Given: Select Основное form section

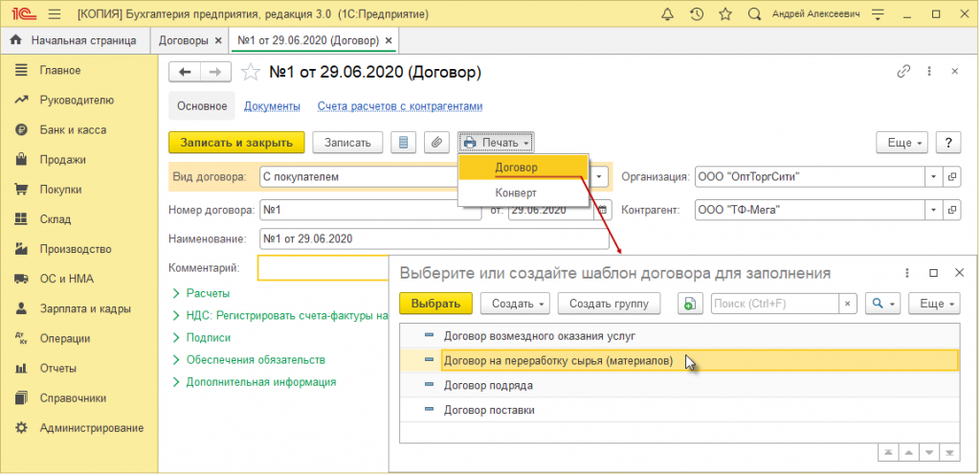Looking at the screenshot, I should (x=202, y=106).
